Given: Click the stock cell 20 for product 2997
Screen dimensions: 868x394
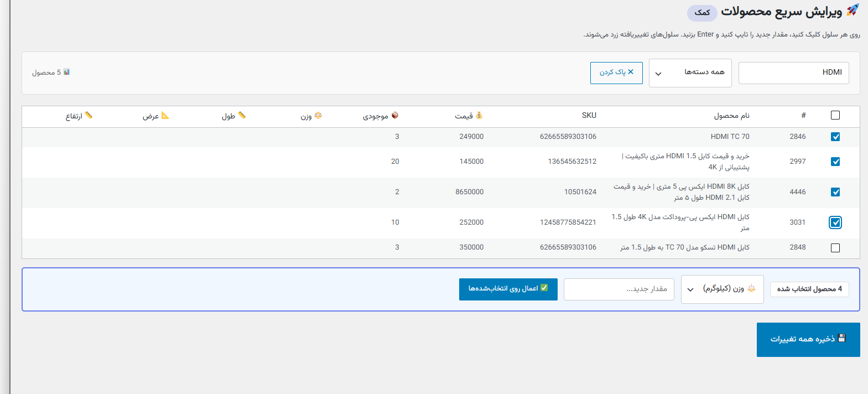Looking at the screenshot, I should click(x=395, y=162).
